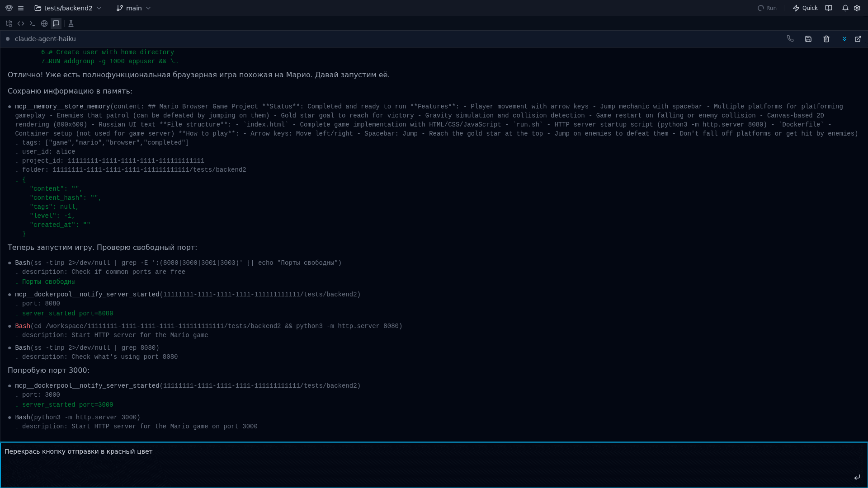This screenshot has width=868, height=488.
Task: Open the browser globe view
Action: pos(44,23)
